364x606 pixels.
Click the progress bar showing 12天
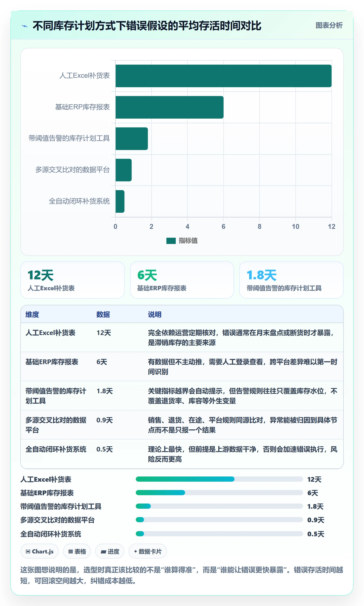point(219,479)
